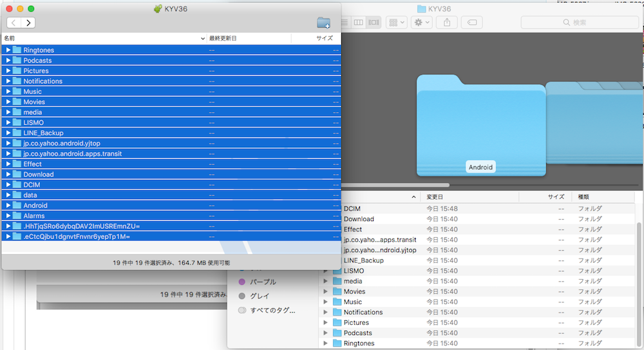
Task: Go forward with the right arrow button
Action: click(28, 23)
